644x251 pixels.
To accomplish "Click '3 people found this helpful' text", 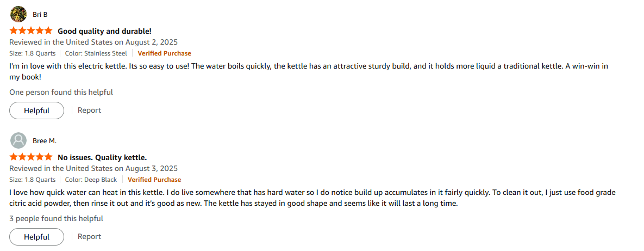I will pyautogui.click(x=56, y=218).
